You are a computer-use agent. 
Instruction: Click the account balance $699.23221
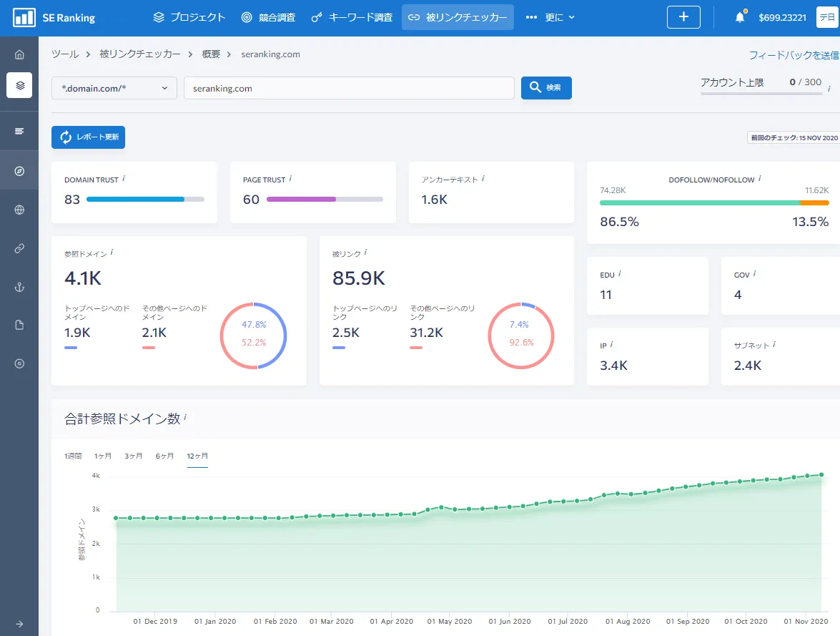tap(782, 18)
